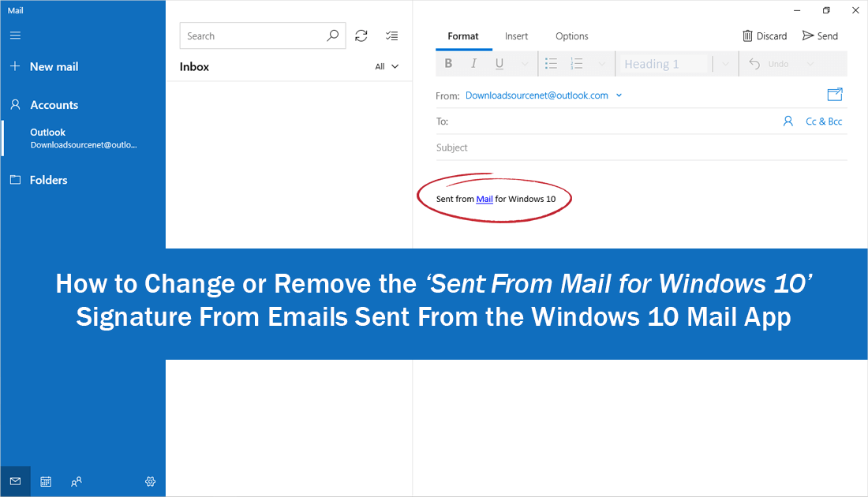This screenshot has height=497, width=868.
Task: Toggle bold formatting
Action: 448,64
